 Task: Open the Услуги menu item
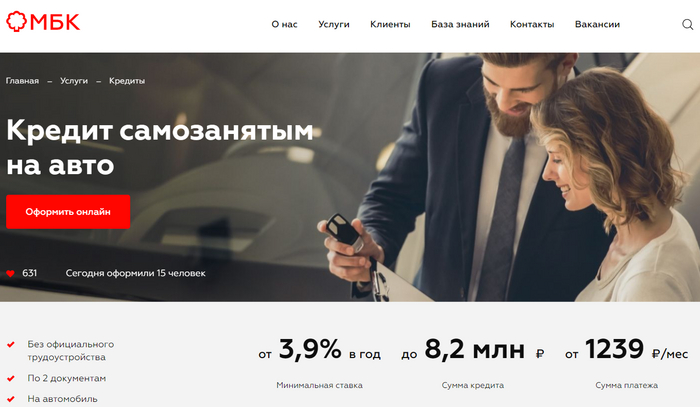(x=334, y=25)
